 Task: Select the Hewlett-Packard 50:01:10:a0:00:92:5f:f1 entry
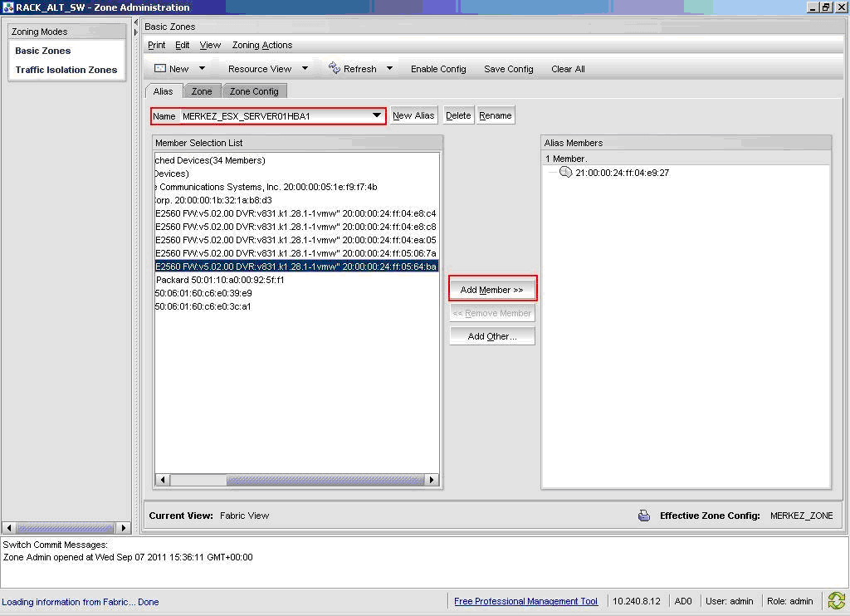coord(221,280)
